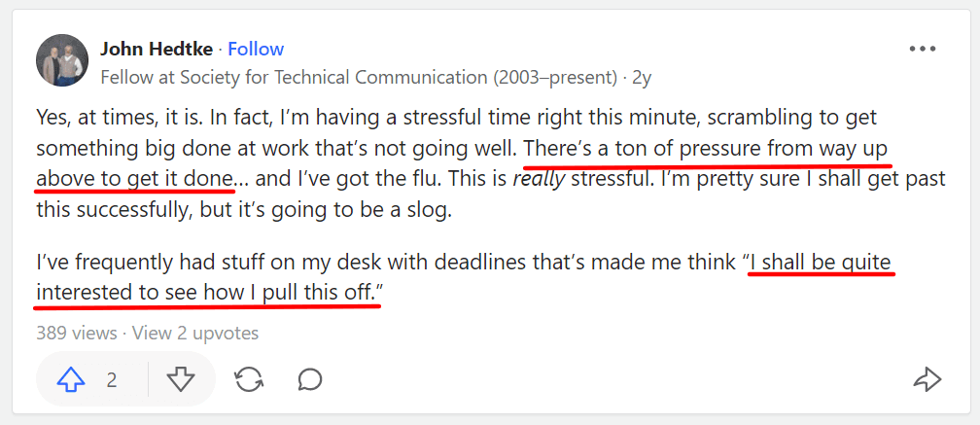Click the share arrow icon at bottom right
Viewport: 980px width, 425px height.
click(x=927, y=379)
